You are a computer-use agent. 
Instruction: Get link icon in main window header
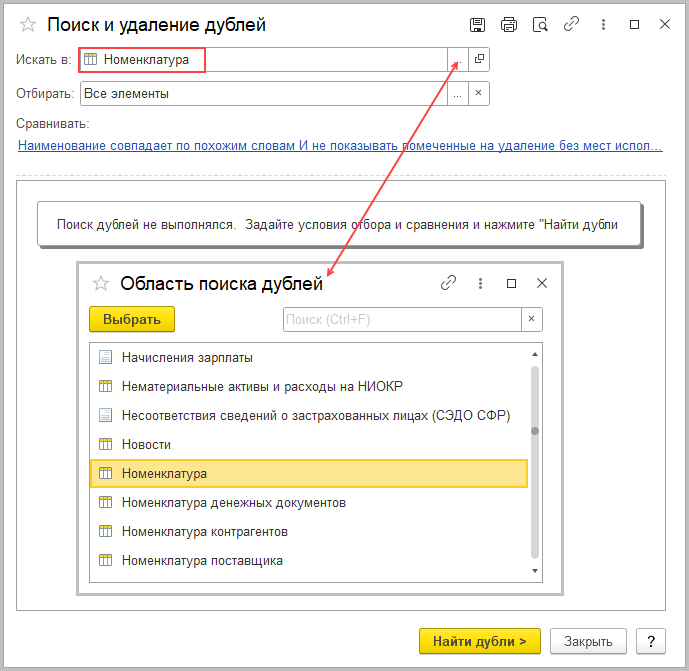pos(571,24)
